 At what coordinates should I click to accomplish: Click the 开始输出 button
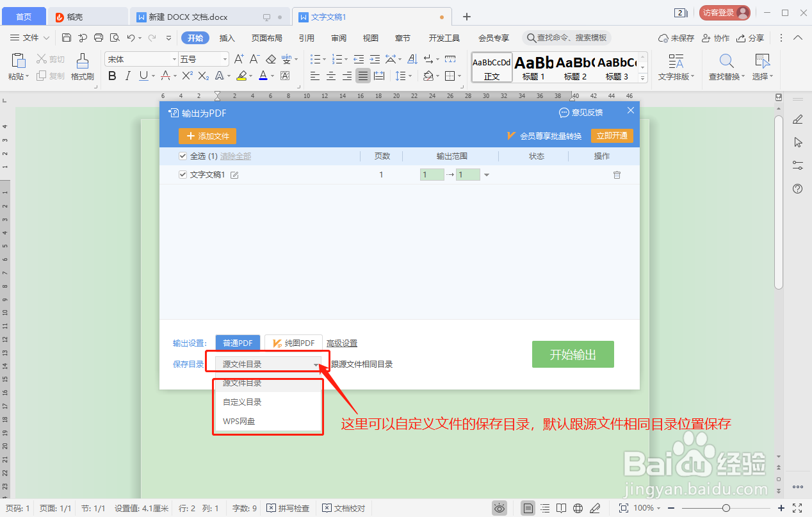click(x=572, y=354)
